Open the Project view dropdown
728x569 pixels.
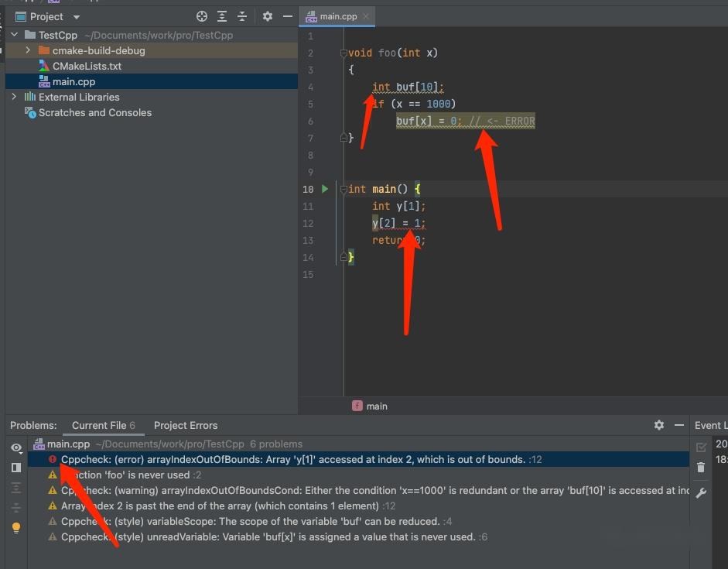[76, 16]
